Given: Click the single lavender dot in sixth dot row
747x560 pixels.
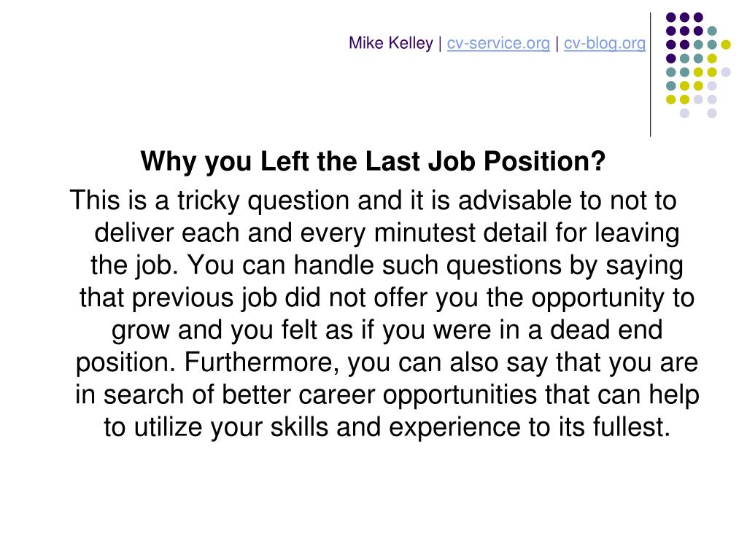Looking at the screenshot, I should click(712, 86).
